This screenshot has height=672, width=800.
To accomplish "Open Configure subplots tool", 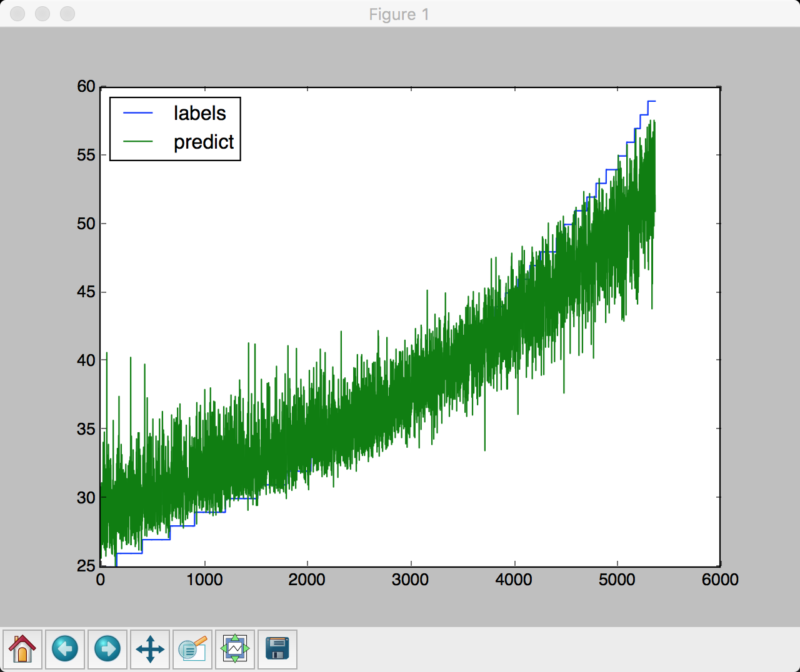I will coord(235,649).
